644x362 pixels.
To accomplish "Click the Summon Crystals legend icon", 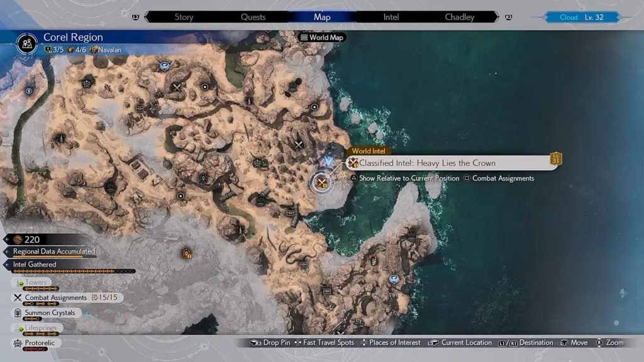I will click(18, 312).
